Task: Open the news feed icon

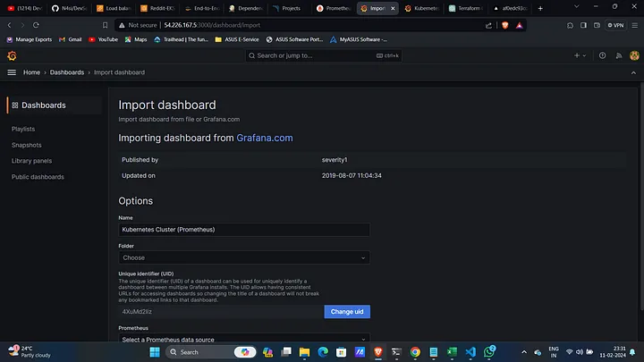Action: pyautogui.click(x=619, y=55)
